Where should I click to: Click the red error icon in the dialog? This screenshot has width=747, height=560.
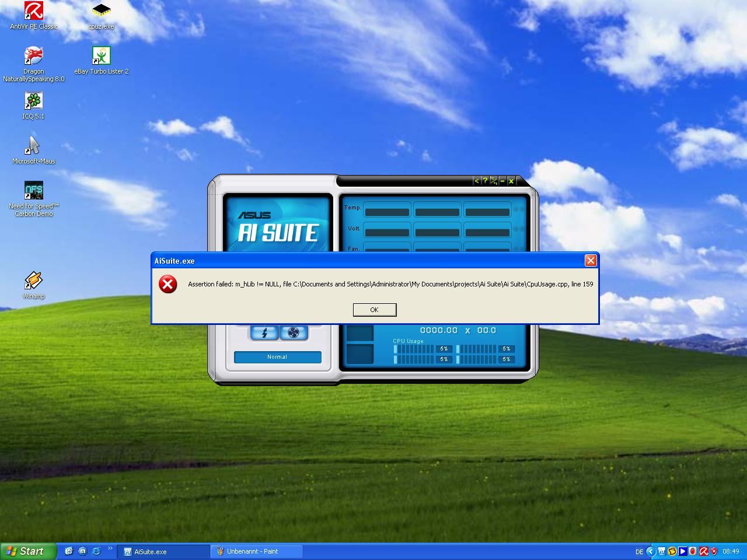point(168,284)
